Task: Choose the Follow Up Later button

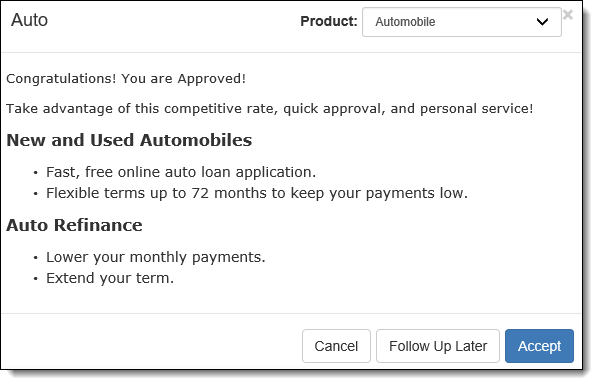Action: pos(438,346)
